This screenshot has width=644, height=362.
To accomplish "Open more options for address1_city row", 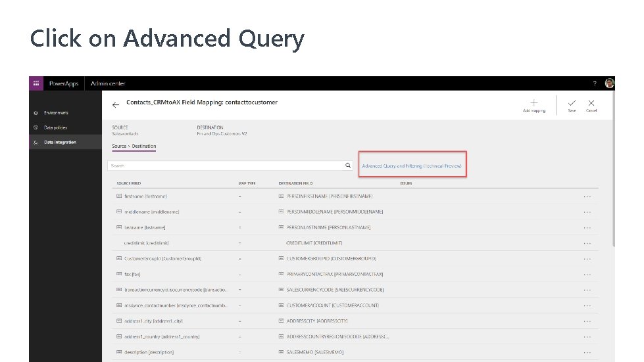I will point(587,321).
